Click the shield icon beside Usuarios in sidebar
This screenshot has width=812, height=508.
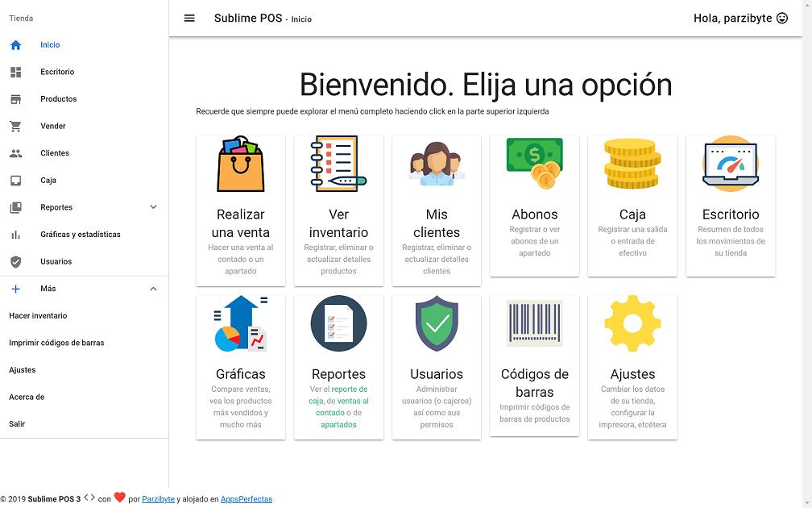click(15, 262)
